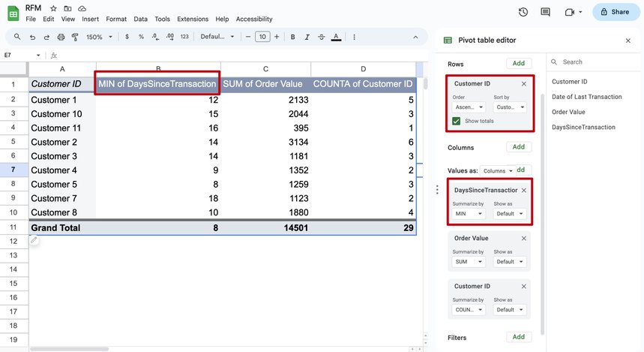Change the SUM summarize-by dropdown
Viewport: 644px width, 352px height.
point(469,261)
